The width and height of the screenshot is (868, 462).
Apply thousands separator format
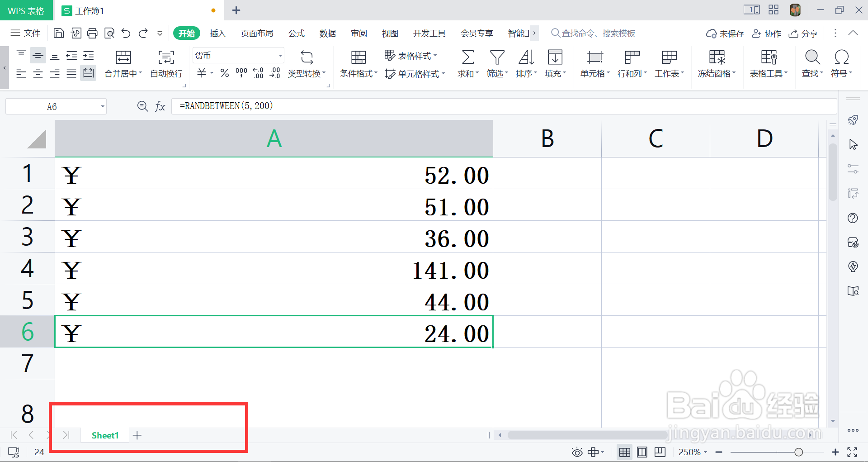241,73
